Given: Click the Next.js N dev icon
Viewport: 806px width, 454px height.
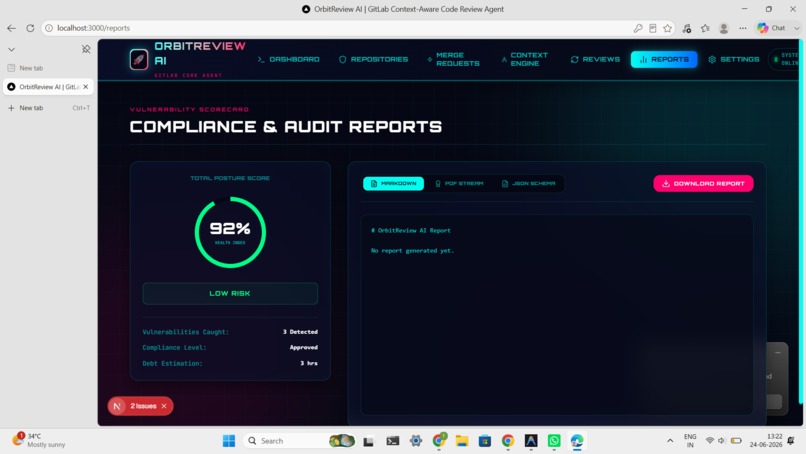Looking at the screenshot, I should point(117,406).
